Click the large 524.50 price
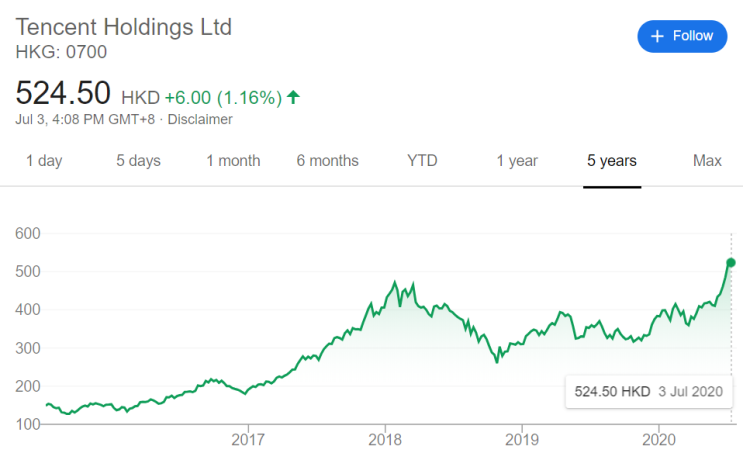This screenshot has height=460, width=743. pyautogui.click(x=62, y=93)
